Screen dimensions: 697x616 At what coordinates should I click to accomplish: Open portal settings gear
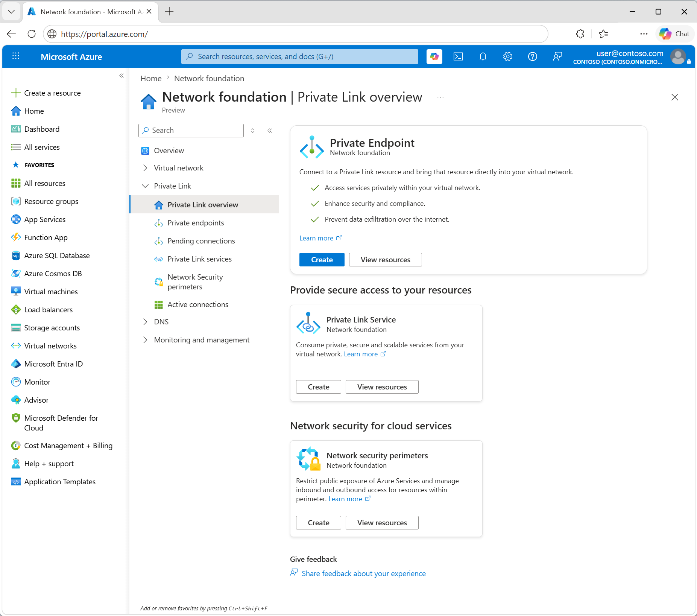508,56
